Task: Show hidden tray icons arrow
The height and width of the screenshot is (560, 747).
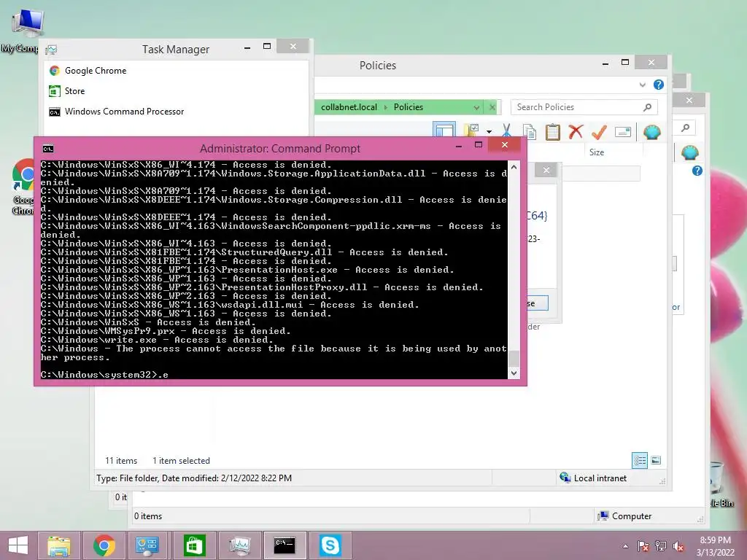Action: click(625, 546)
